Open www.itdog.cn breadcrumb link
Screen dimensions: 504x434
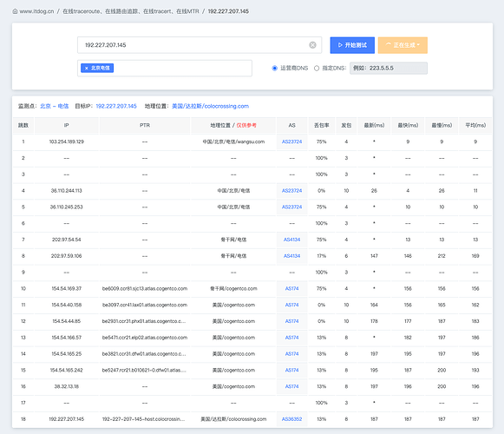36,11
